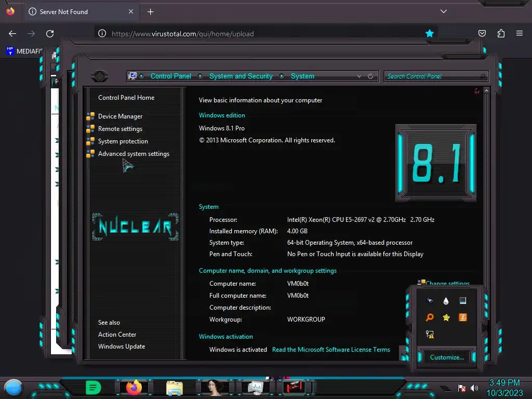Go to System and Security breadcrumb
Image resolution: width=532 pixels, height=399 pixels.
(x=241, y=76)
